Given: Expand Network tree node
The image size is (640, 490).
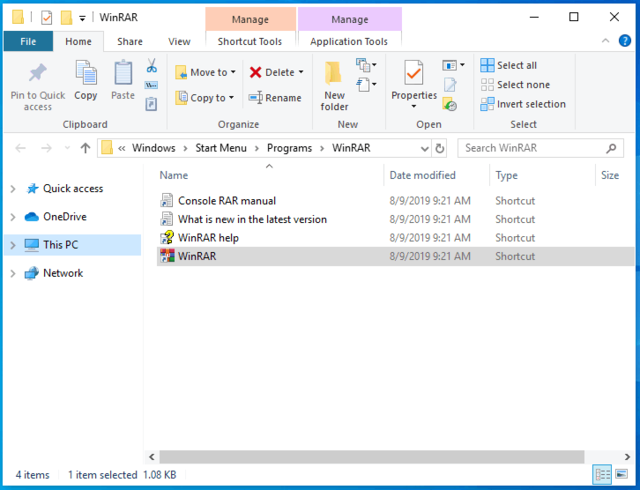Looking at the screenshot, I should (13, 273).
